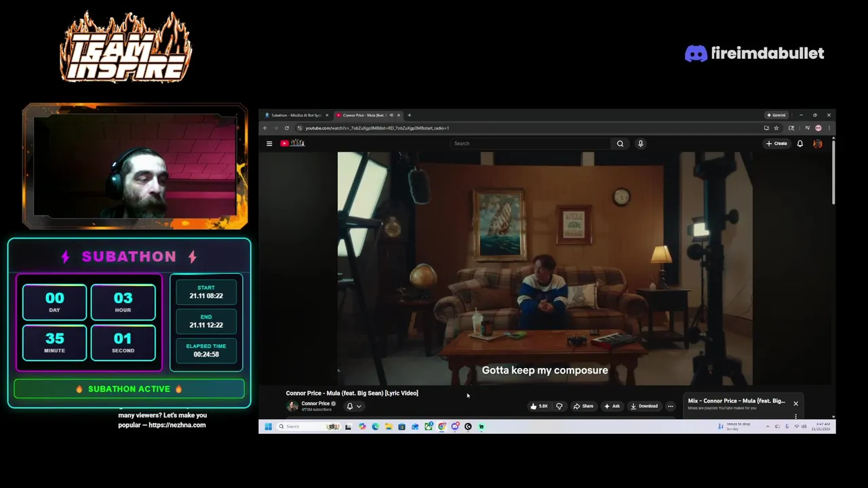Go back in Chrome
This screenshot has height=488, width=868.
[266, 128]
